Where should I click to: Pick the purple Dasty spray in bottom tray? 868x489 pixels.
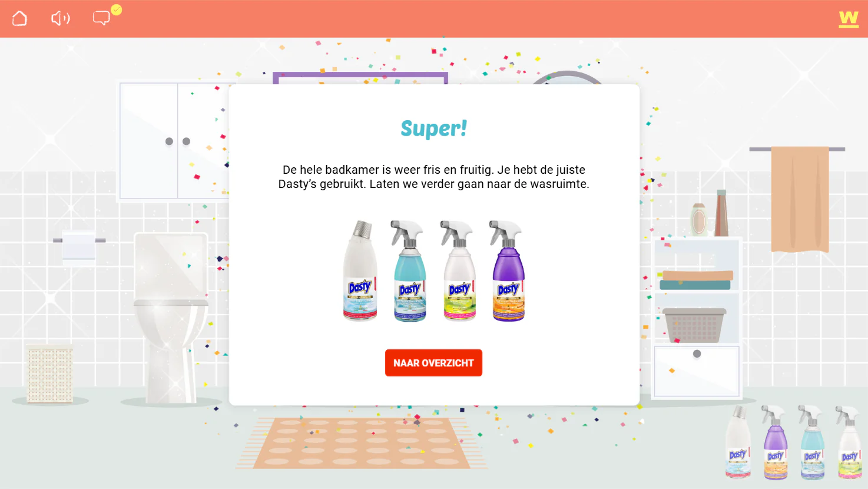click(x=775, y=442)
